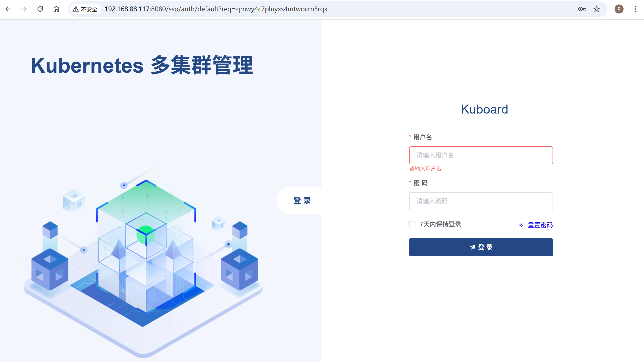Open the browser home page icon
Viewport: 644px width, 362px height.
tap(56, 9)
